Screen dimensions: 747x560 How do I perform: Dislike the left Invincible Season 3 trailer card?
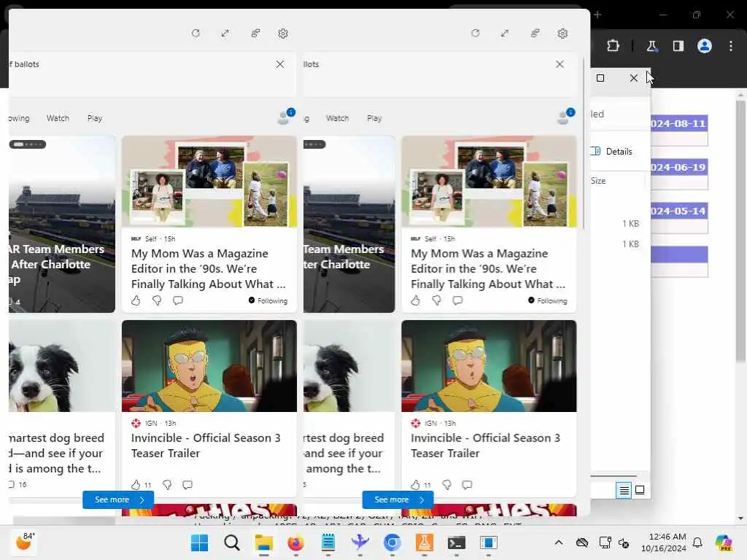(x=167, y=485)
